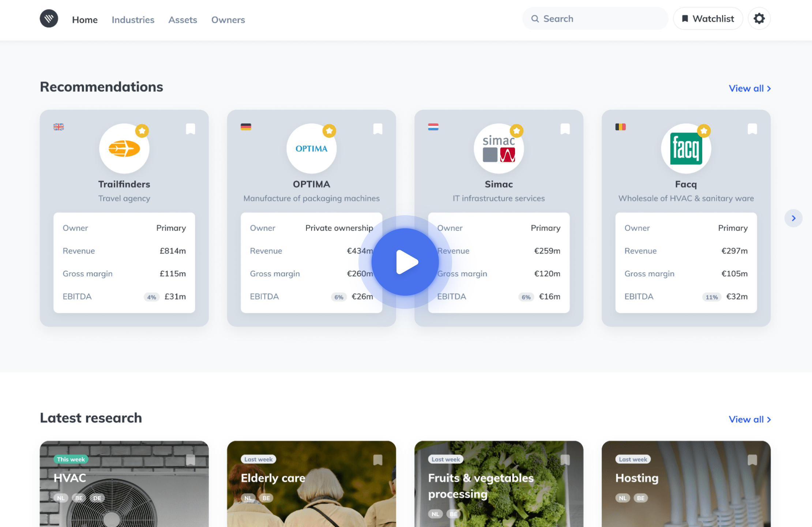Click the star badge on Trailfinders

click(142, 131)
